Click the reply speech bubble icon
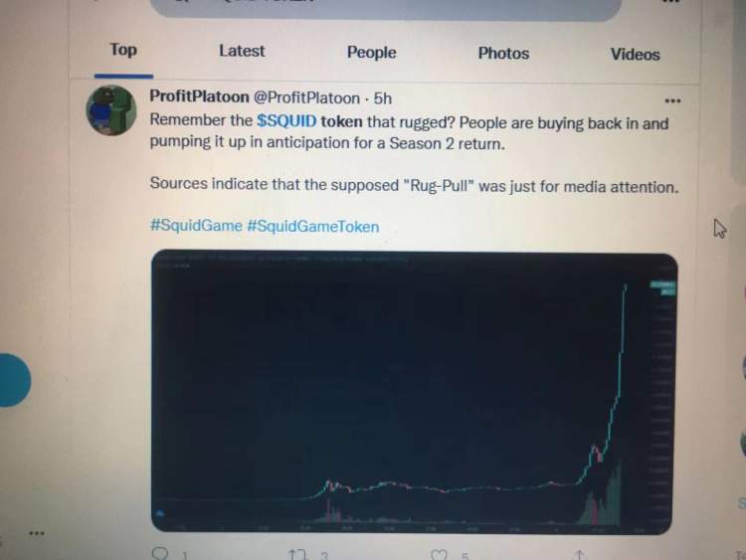Image resolution: width=746 pixels, height=560 pixels. coord(160,553)
